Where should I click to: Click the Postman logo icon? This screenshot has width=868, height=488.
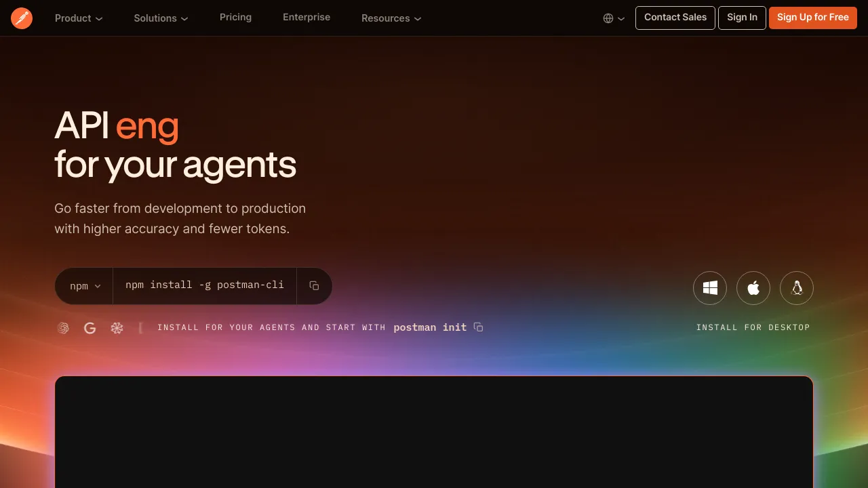(x=22, y=18)
